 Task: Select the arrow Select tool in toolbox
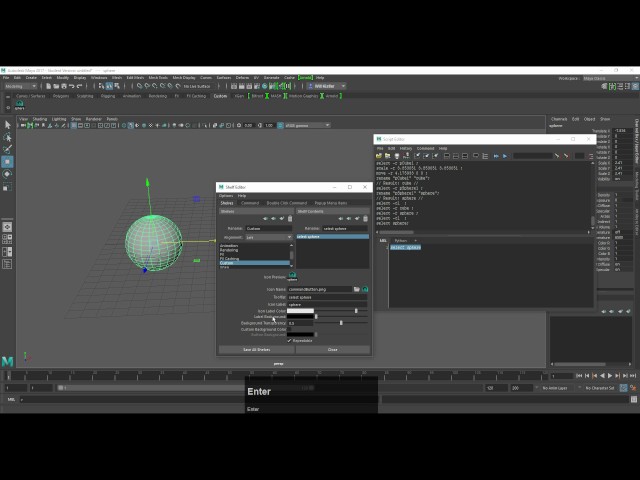pos(7,124)
